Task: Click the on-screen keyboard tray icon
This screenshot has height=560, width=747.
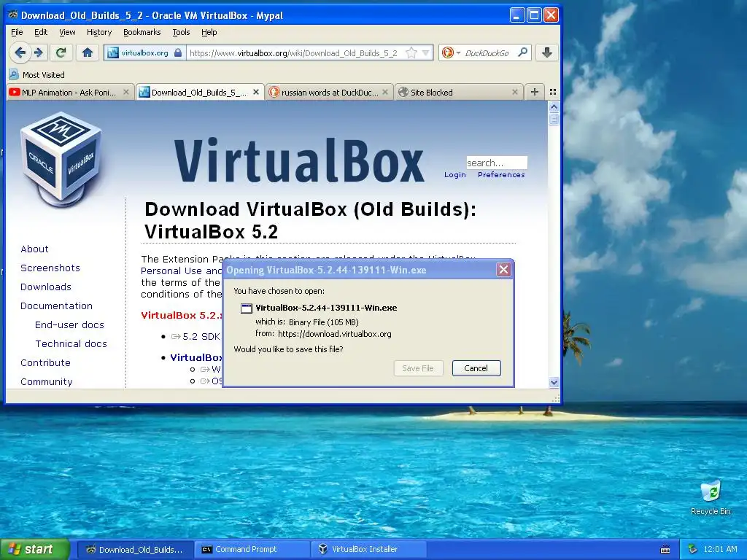Action: click(x=665, y=550)
